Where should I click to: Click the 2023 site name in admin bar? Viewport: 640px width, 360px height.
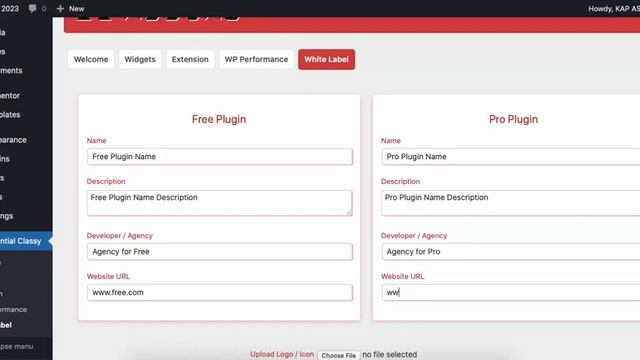tap(9, 9)
